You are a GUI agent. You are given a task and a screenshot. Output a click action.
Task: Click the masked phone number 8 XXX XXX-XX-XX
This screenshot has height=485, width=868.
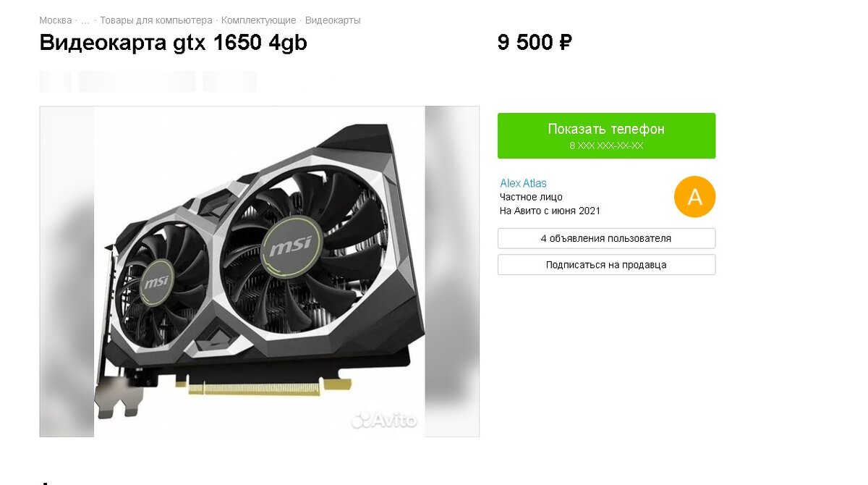606,145
